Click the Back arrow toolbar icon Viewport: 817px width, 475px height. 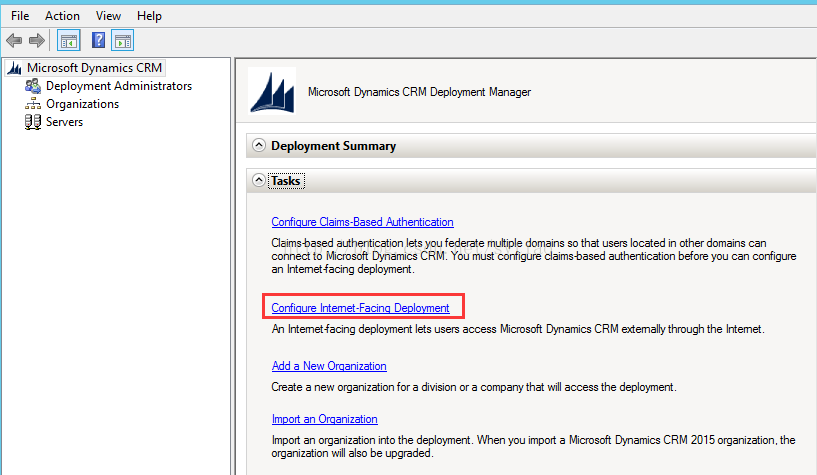pyautogui.click(x=14, y=40)
